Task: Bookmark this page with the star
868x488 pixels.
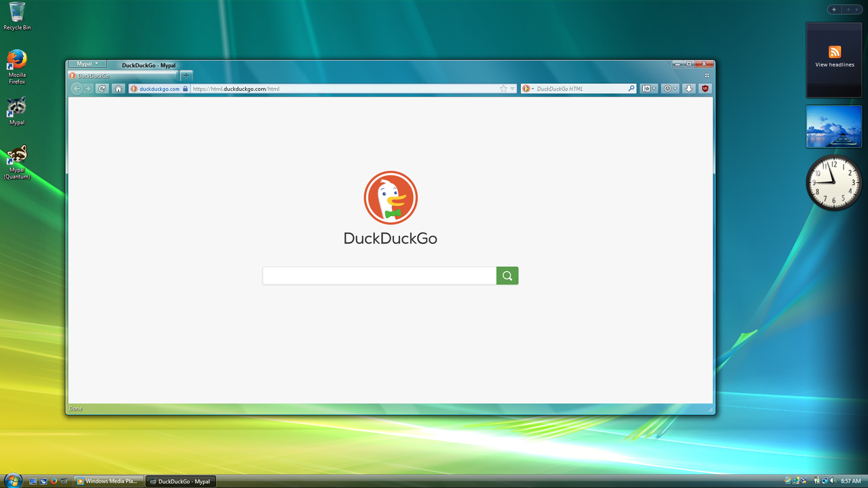Action: coord(503,89)
